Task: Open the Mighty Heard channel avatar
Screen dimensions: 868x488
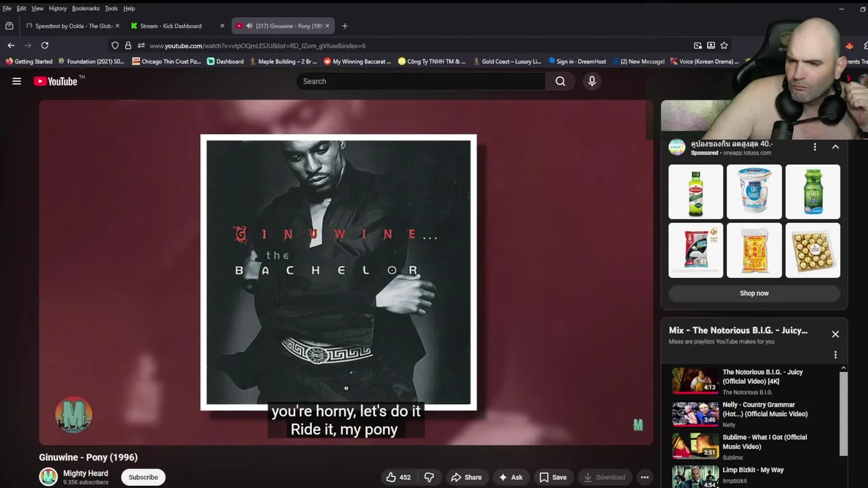Action: tap(48, 477)
